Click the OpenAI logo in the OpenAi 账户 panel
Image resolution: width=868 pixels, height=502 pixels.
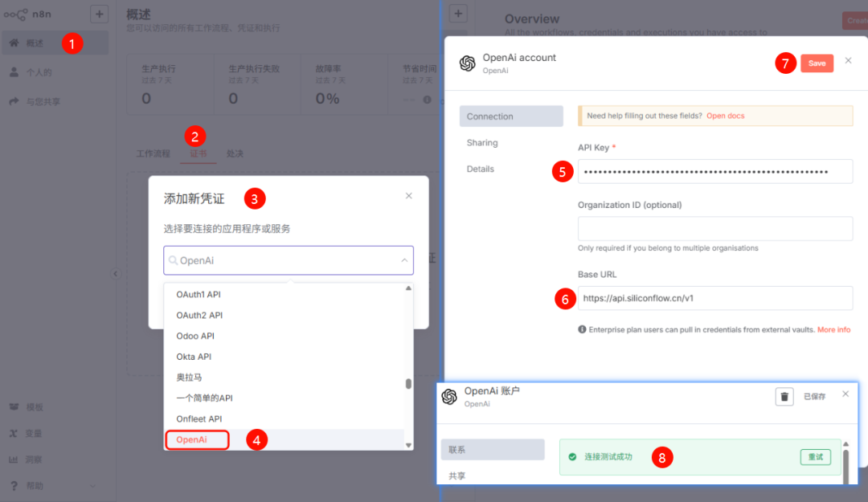[x=449, y=396]
